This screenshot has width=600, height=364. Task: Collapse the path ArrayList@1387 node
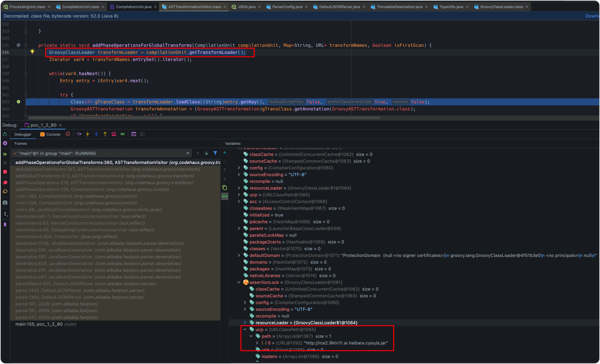251,336
